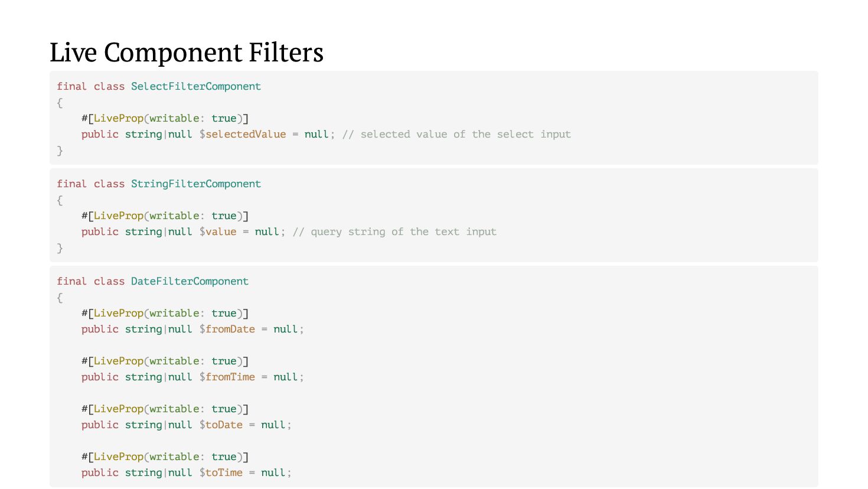Click the opening brace of DateFilterComponent
Screen dimensions: 868x489
coord(60,298)
